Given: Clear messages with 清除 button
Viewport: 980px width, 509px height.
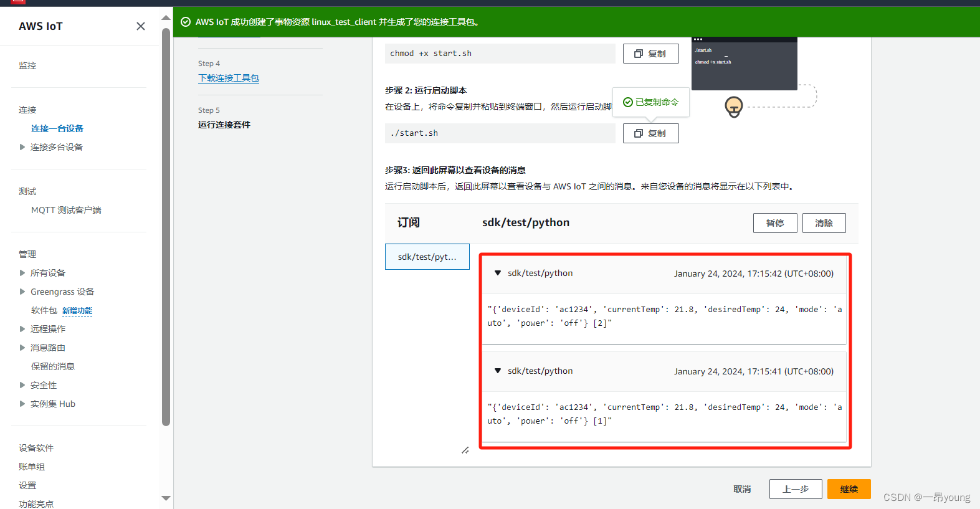Looking at the screenshot, I should point(824,223).
